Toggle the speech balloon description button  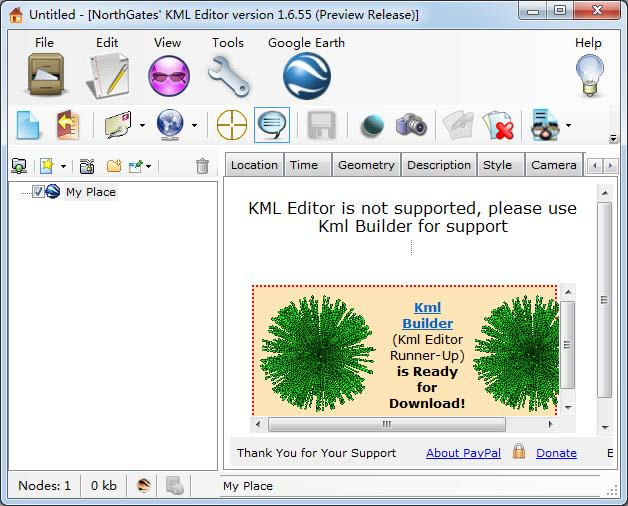[x=272, y=125]
